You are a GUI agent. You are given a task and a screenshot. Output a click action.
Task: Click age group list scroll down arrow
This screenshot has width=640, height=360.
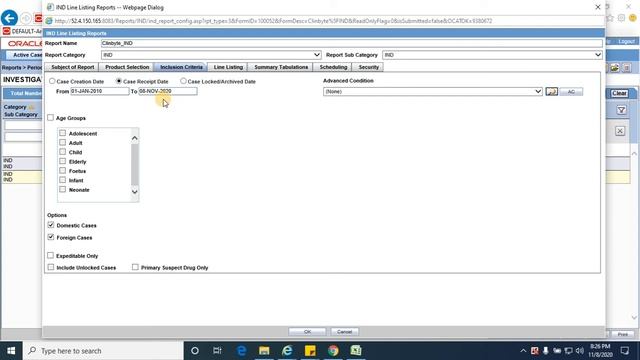(135, 192)
